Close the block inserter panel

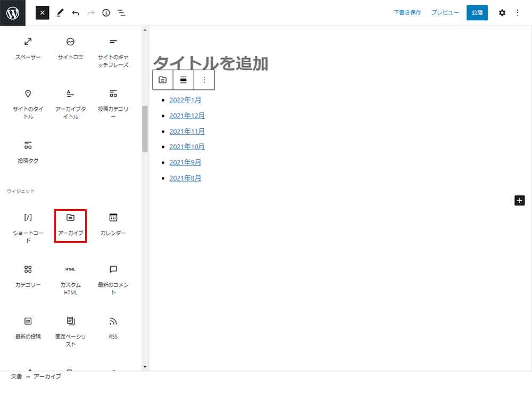click(43, 13)
